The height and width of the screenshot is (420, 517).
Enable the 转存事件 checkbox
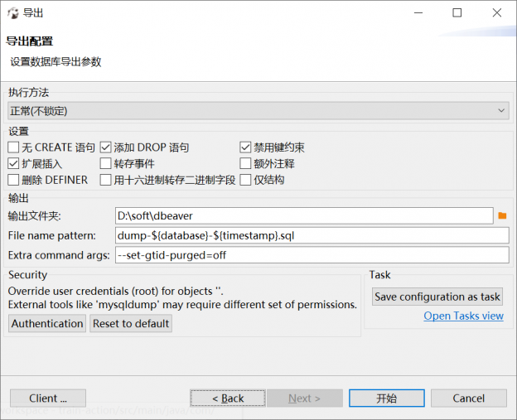106,164
